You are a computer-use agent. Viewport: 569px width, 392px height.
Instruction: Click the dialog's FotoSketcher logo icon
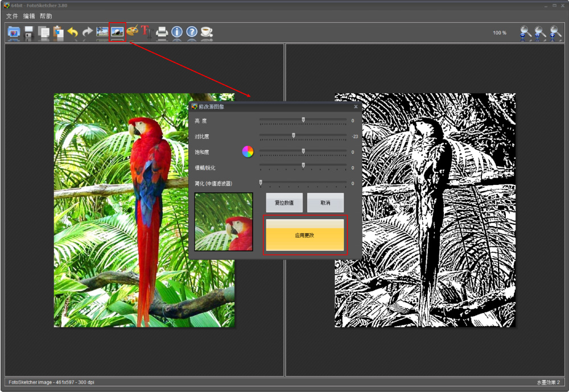(x=195, y=106)
